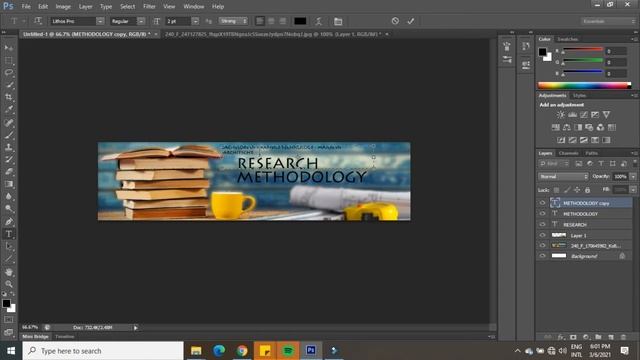The height and width of the screenshot is (360, 640).
Task: Open the File menu
Action: [26, 7]
